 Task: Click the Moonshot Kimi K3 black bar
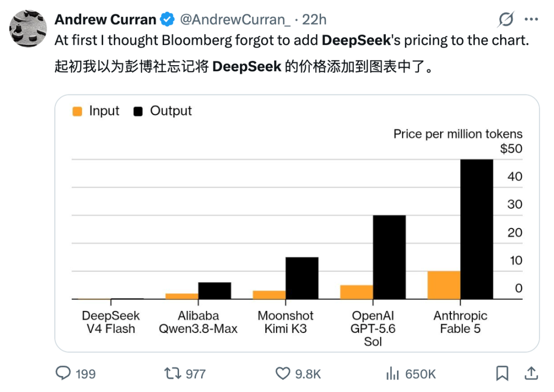pos(302,278)
